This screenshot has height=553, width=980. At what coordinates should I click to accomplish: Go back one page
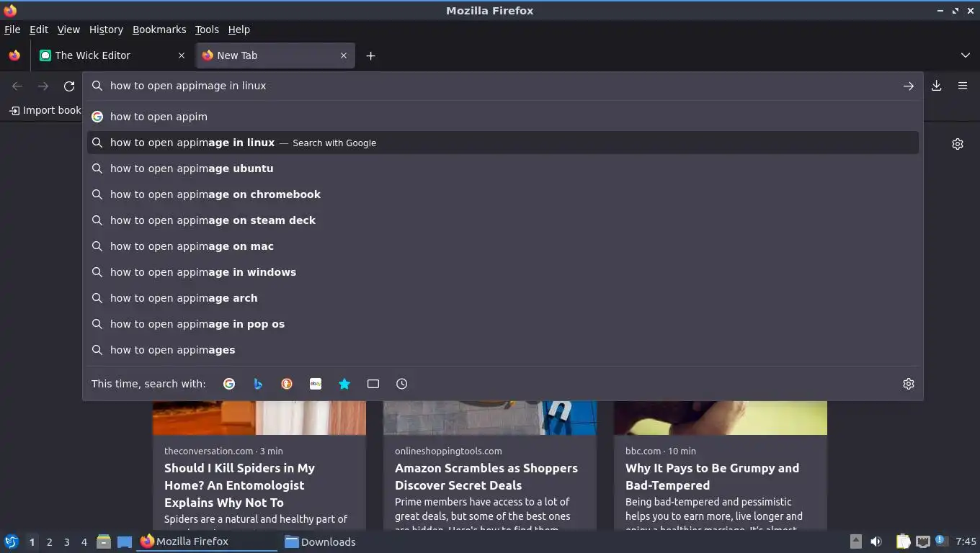(17, 86)
